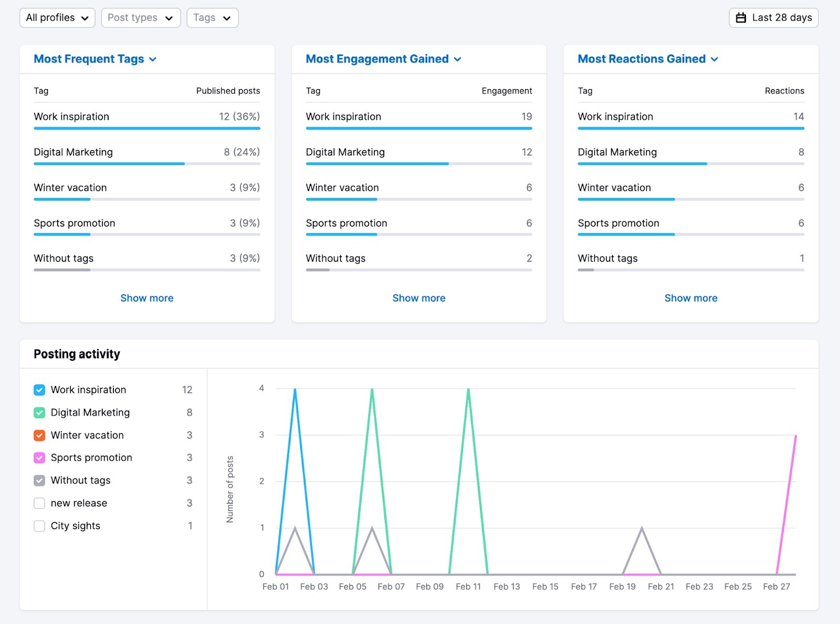Screen dimensions: 840x624
Task: Enable the new release tag checkbox
Action: (x=39, y=503)
